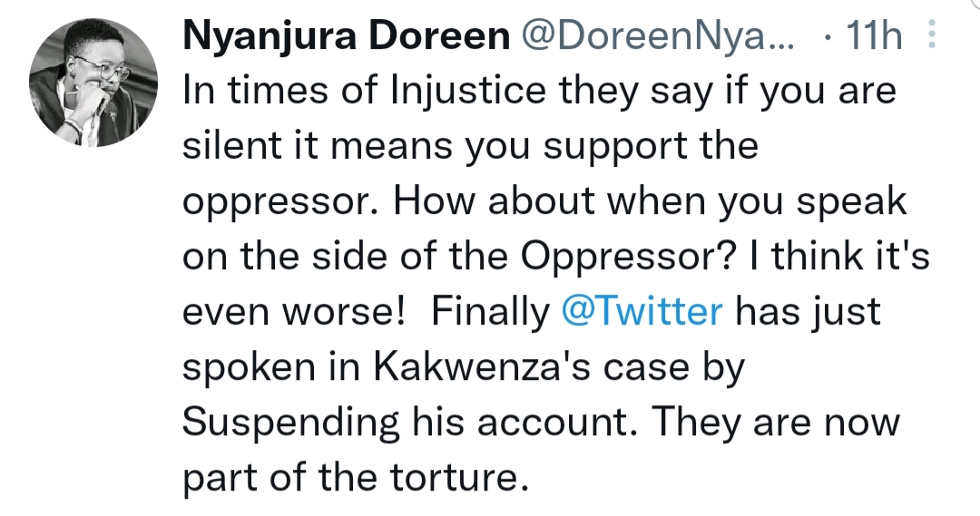Click the line "silent it means you support the"
980x516 pixels.
tap(470, 146)
